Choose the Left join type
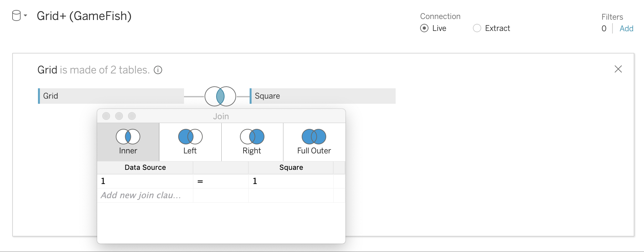This screenshot has height=252, width=644. point(190,142)
